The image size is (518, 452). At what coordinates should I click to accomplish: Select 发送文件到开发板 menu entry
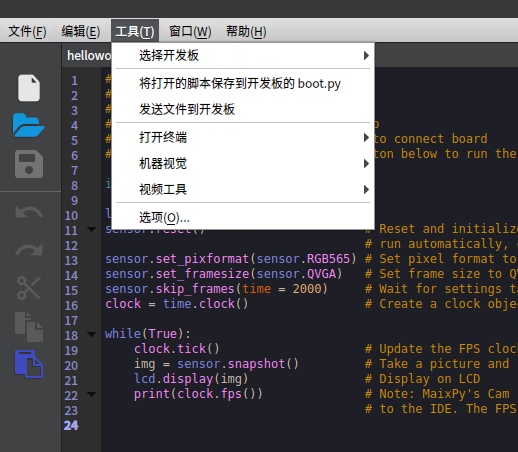coord(243,109)
